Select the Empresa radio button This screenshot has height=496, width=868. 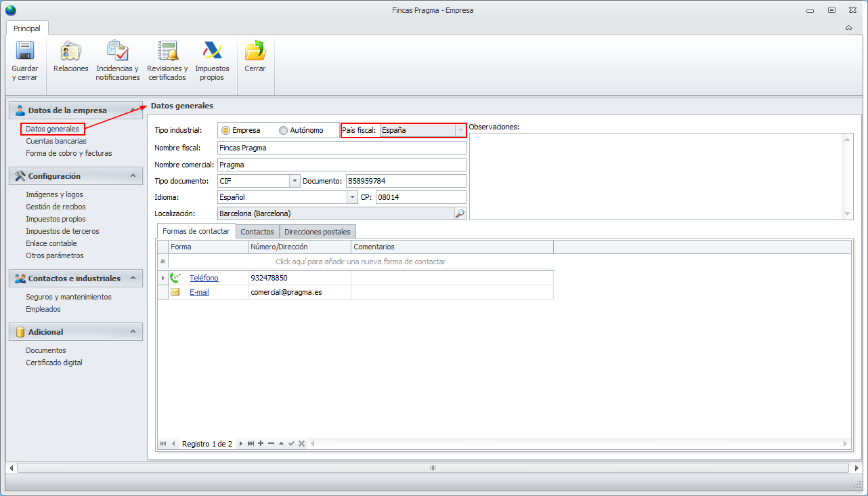[x=225, y=130]
